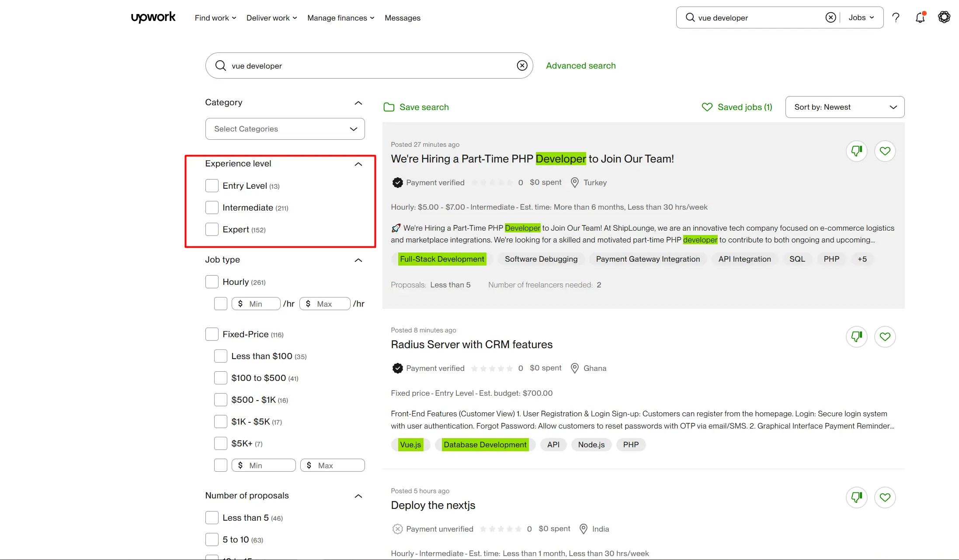This screenshot has height=560, width=959.
Task: Click thumbs-down on Deploy the nextjs job
Action: coord(856,498)
